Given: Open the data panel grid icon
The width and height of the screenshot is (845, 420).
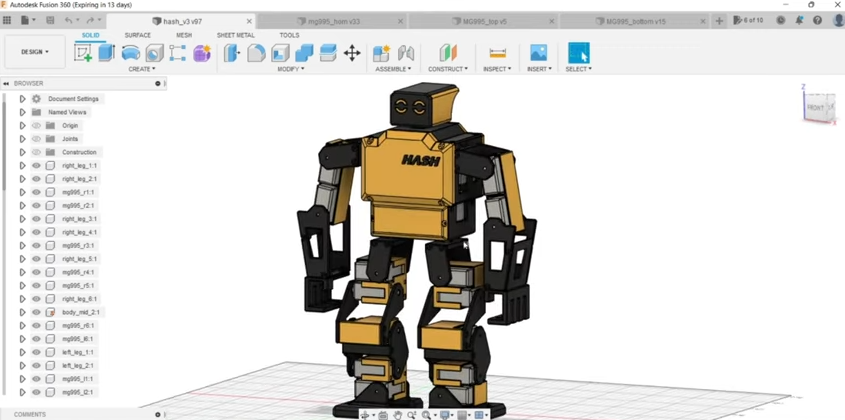Looking at the screenshot, I should 7,20.
